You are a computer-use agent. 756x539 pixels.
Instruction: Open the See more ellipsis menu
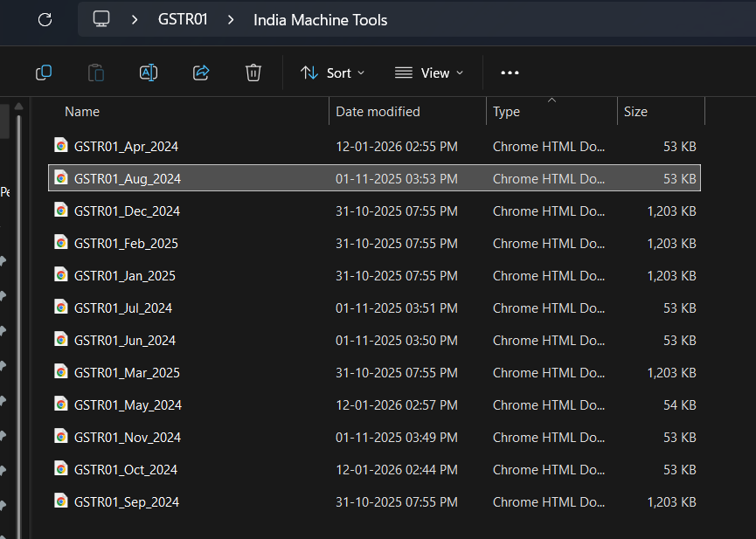[510, 73]
